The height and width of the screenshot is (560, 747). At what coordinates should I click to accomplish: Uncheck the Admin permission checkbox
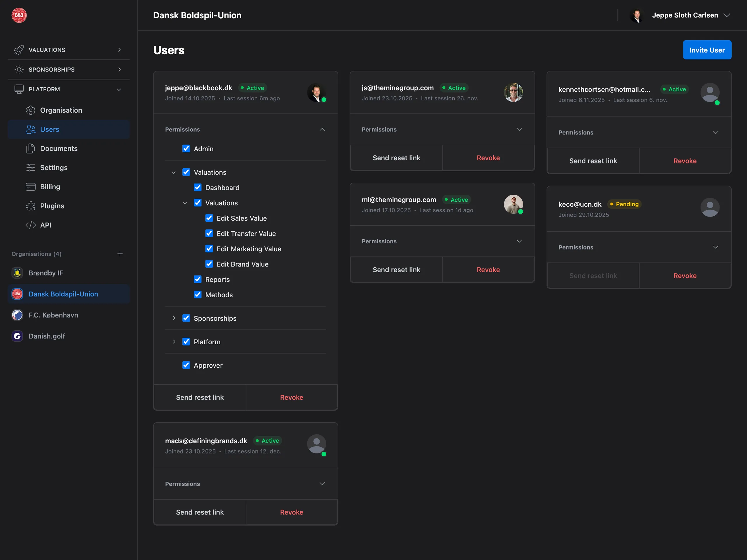tap(186, 149)
